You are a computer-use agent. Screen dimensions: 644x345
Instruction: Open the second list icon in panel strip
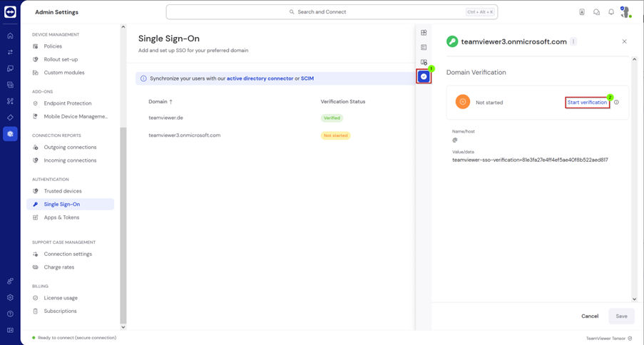pyautogui.click(x=424, y=47)
